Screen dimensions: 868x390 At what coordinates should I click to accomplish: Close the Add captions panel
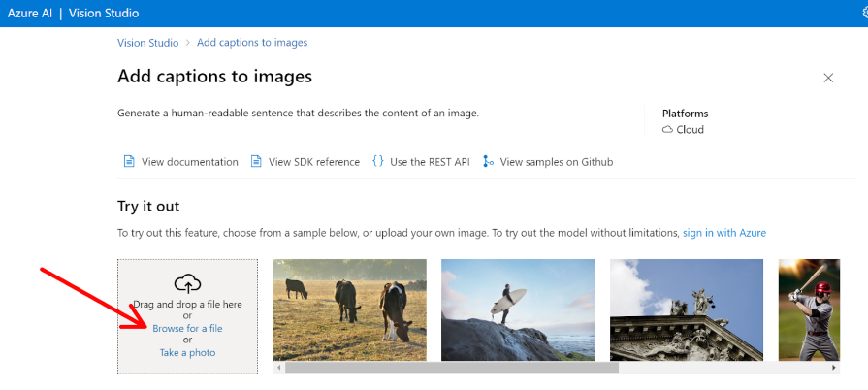[828, 78]
